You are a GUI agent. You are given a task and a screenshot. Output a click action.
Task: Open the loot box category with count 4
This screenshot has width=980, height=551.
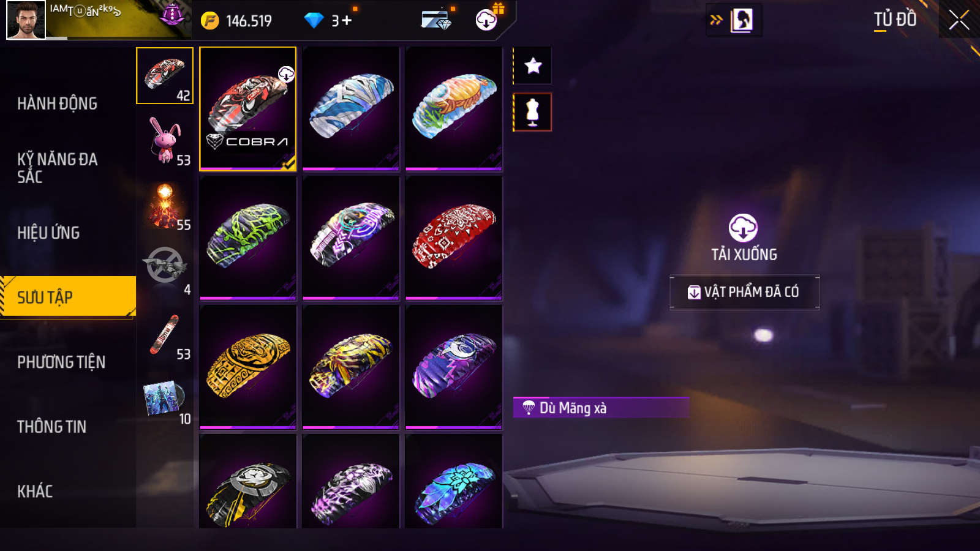pyautogui.click(x=165, y=271)
